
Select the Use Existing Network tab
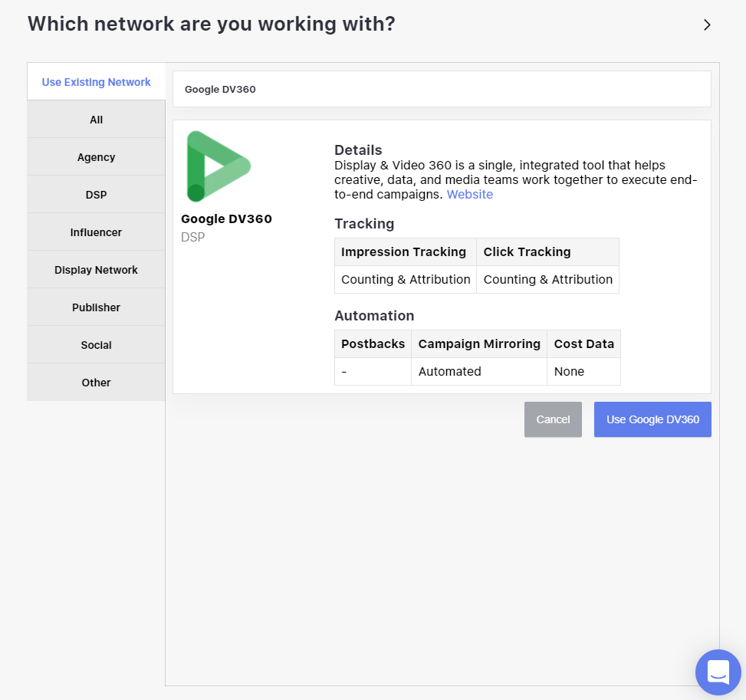click(96, 82)
